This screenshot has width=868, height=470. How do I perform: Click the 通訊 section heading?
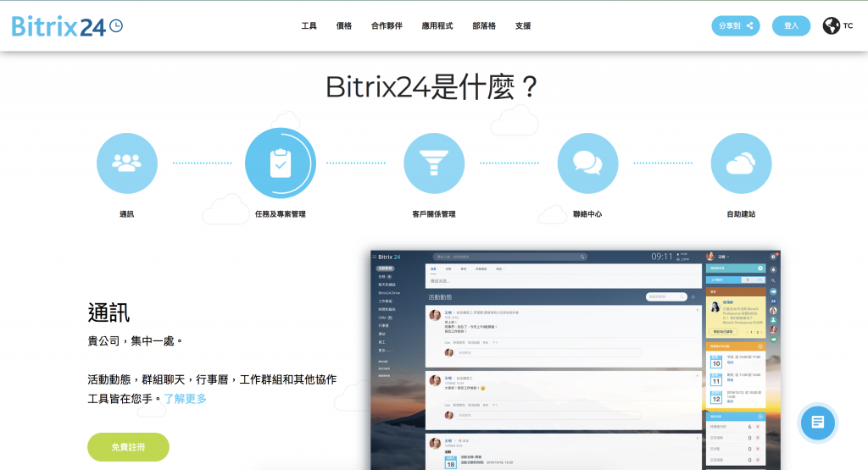(108, 313)
